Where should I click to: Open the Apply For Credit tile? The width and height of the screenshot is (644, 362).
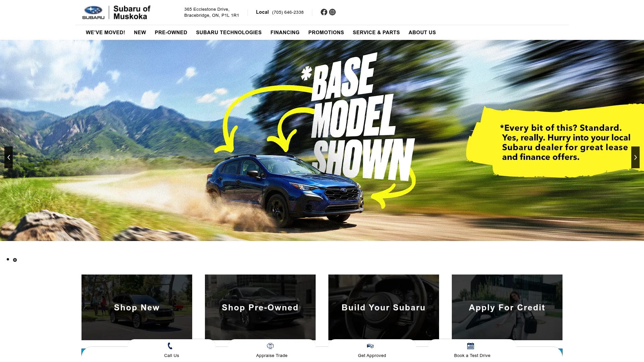click(507, 307)
